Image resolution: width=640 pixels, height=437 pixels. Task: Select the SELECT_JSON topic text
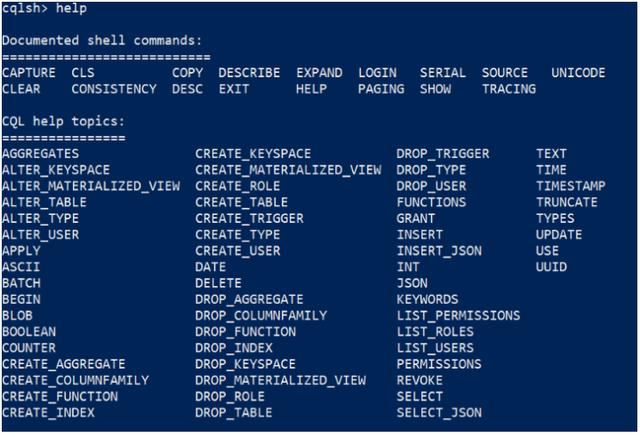[x=439, y=413]
